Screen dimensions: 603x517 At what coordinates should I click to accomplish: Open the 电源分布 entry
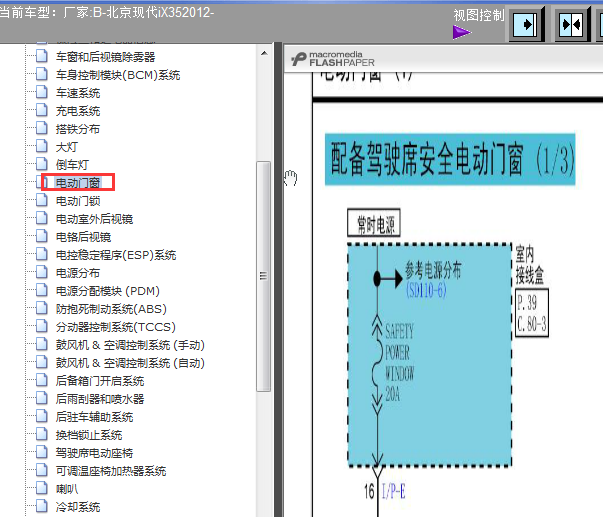[x=78, y=273]
